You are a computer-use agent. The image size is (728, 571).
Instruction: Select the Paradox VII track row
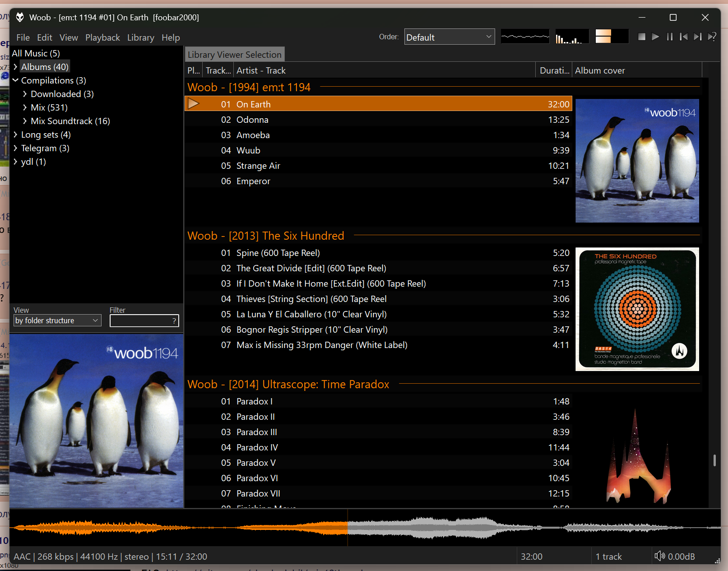[378, 493]
